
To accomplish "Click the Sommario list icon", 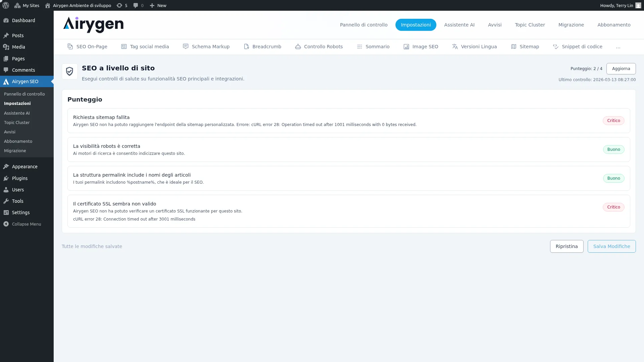I will (x=359, y=47).
